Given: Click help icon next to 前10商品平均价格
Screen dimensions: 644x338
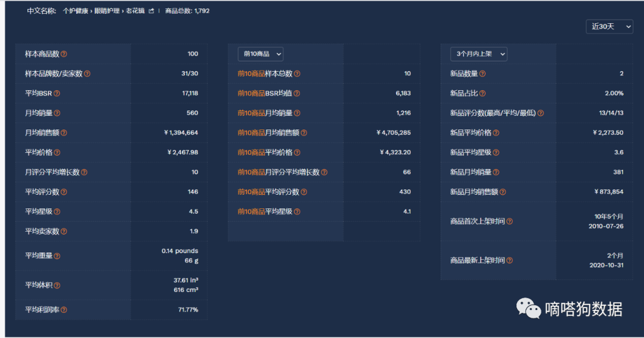Looking at the screenshot, I should 297,152.
